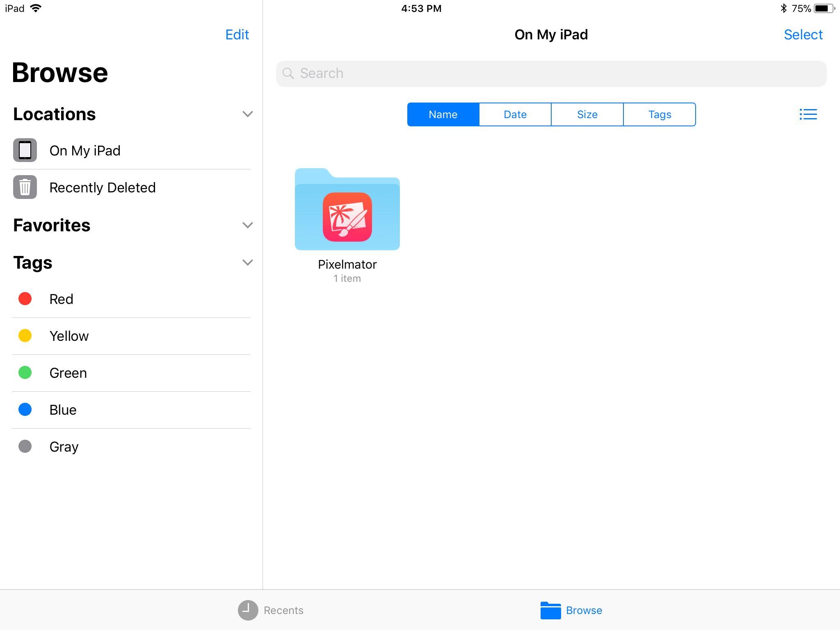Tap Edit in the sidebar
Image resolution: width=840 pixels, height=630 pixels.
(237, 34)
